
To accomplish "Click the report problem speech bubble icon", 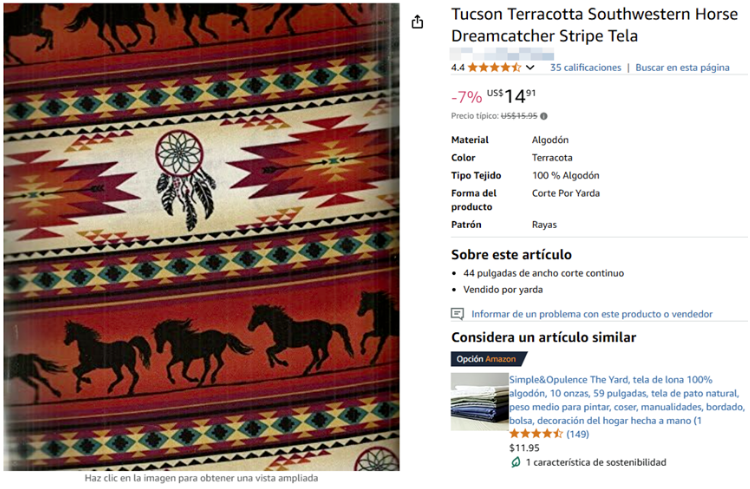I will coord(457,314).
